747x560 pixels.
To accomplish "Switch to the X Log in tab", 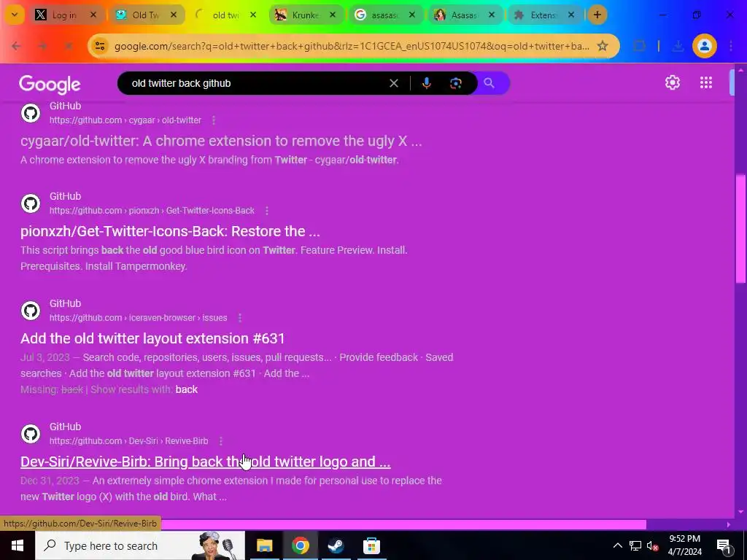I will (x=66, y=15).
